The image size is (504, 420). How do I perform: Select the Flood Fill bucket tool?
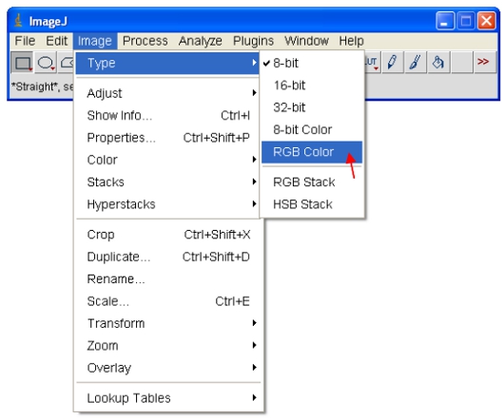(438, 62)
